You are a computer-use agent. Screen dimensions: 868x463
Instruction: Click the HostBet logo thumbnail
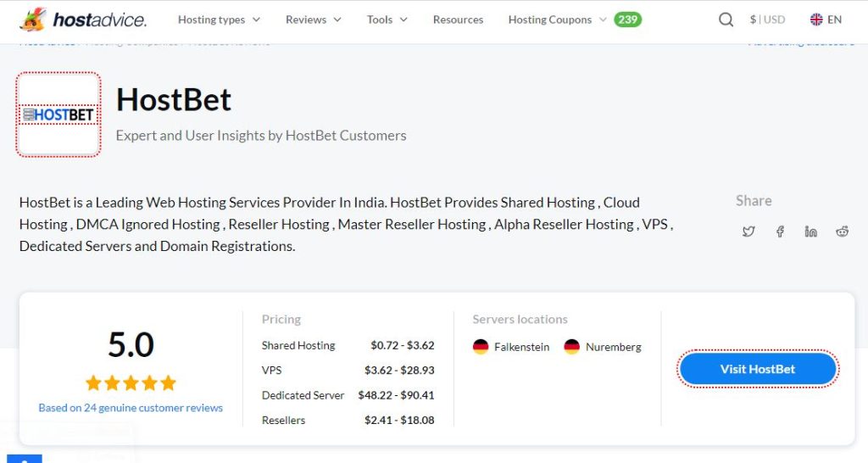tap(58, 114)
